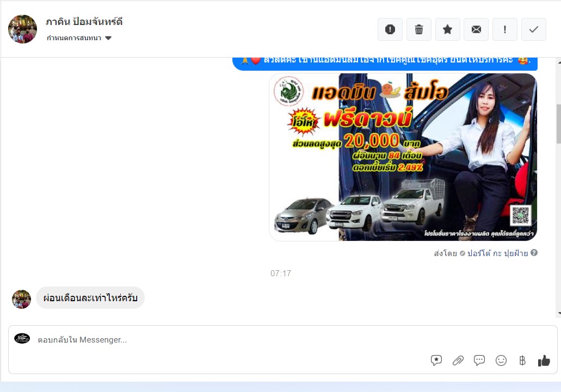Mark conversation as spam with the circled exclamation icon
561x392 pixels.
390,29
